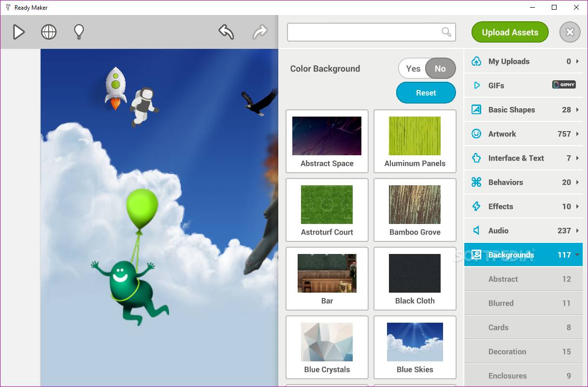
Task: Open the Blurred subcategory
Action: [523, 303]
